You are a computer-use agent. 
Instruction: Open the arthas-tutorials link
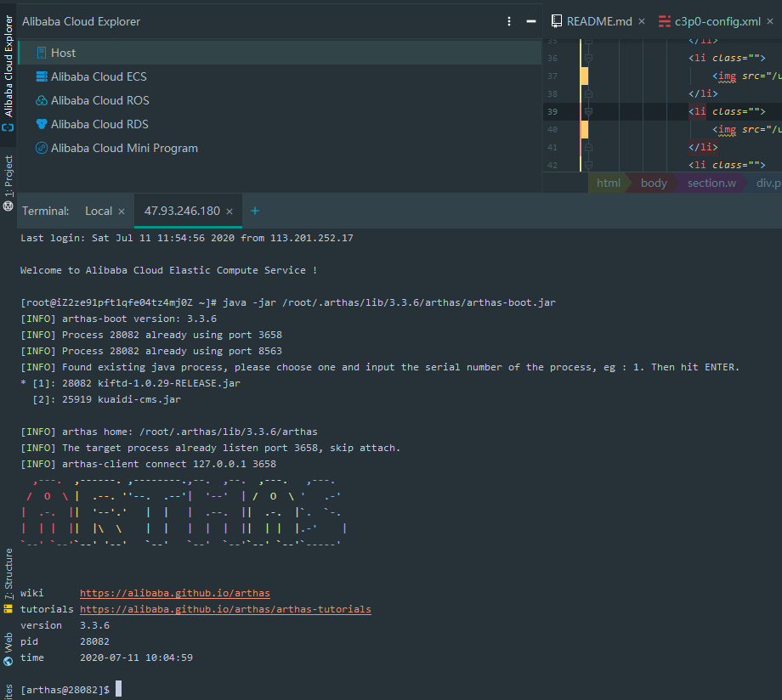tap(225, 609)
